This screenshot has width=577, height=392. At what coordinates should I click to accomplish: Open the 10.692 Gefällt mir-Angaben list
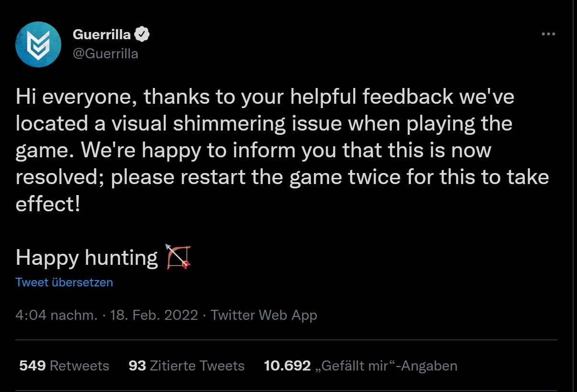[x=360, y=366]
